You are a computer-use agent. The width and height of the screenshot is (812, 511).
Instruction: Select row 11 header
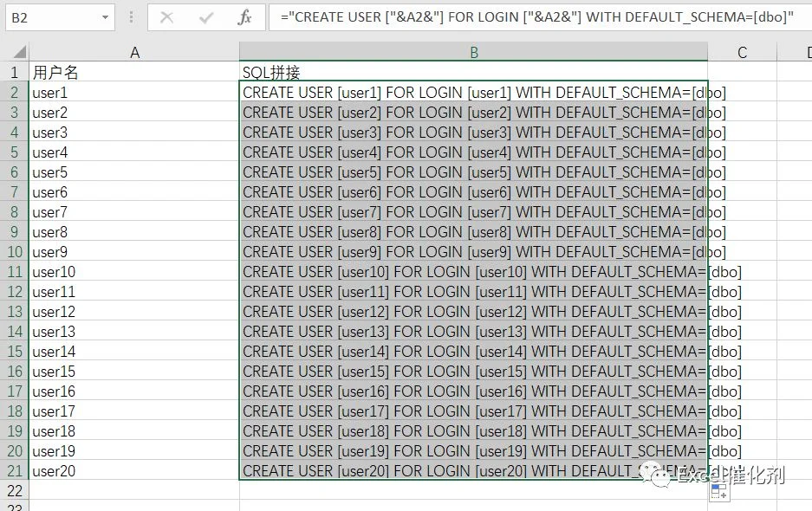click(15, 271)
